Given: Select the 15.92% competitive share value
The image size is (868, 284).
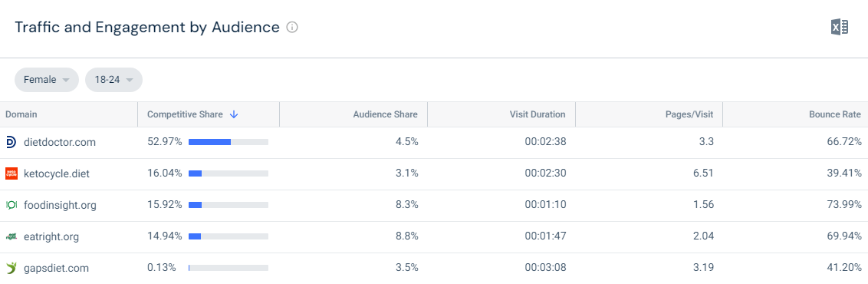Looking at the screenshot, I should (164, 206).
